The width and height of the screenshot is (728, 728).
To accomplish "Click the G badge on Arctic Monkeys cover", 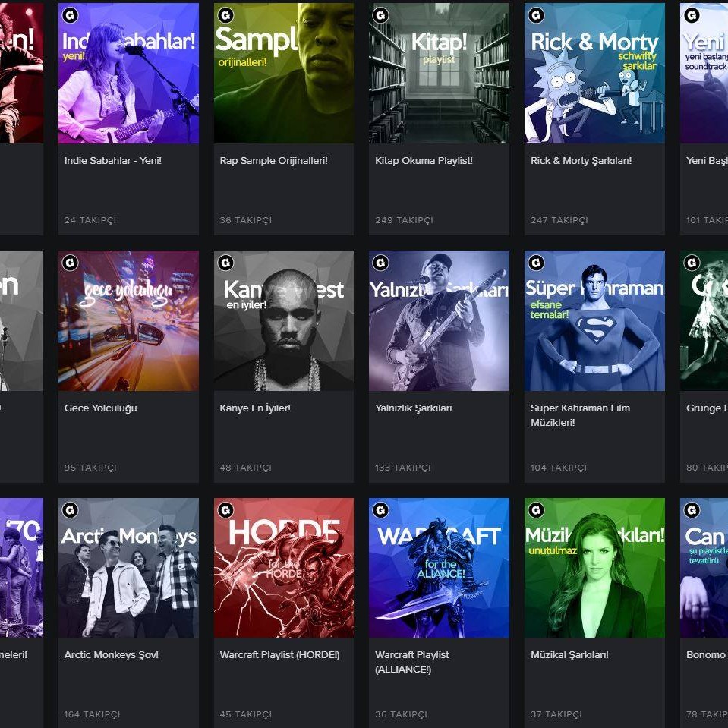I will pyautogui.click(x=71, y=510).
